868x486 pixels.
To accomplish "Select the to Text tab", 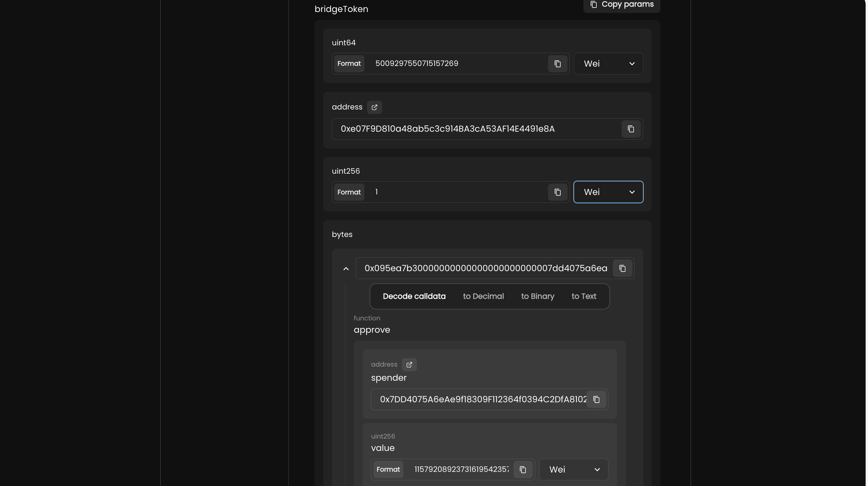I will (x=583, y=296).
